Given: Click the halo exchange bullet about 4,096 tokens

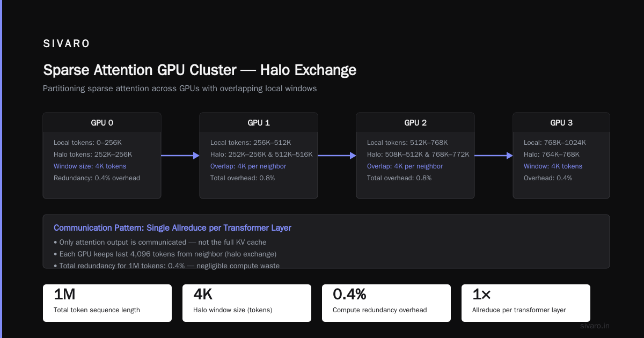Looking at the screenshot, I should click(165, 254).
